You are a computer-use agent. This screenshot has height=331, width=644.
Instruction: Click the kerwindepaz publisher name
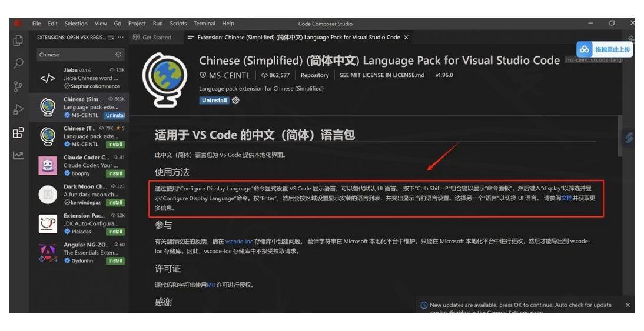click(85, 203)
